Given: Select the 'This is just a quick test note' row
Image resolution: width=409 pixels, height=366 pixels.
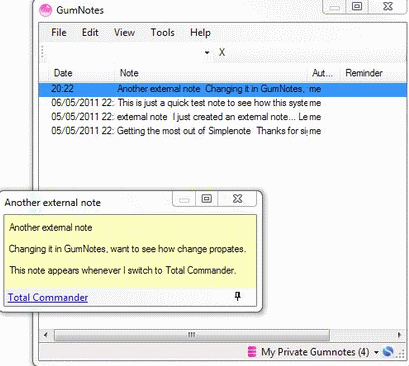Looking at the screenshot, I should click(x=223, y=103).
